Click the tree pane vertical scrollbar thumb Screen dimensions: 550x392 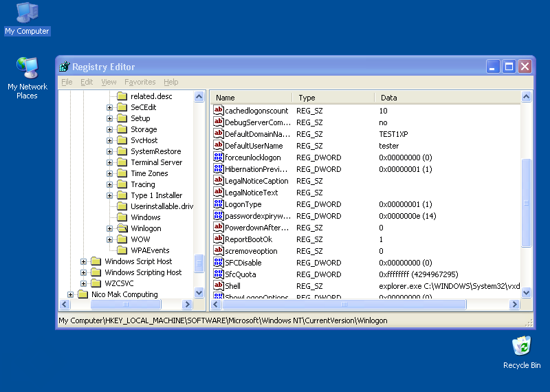click(199, 263)
